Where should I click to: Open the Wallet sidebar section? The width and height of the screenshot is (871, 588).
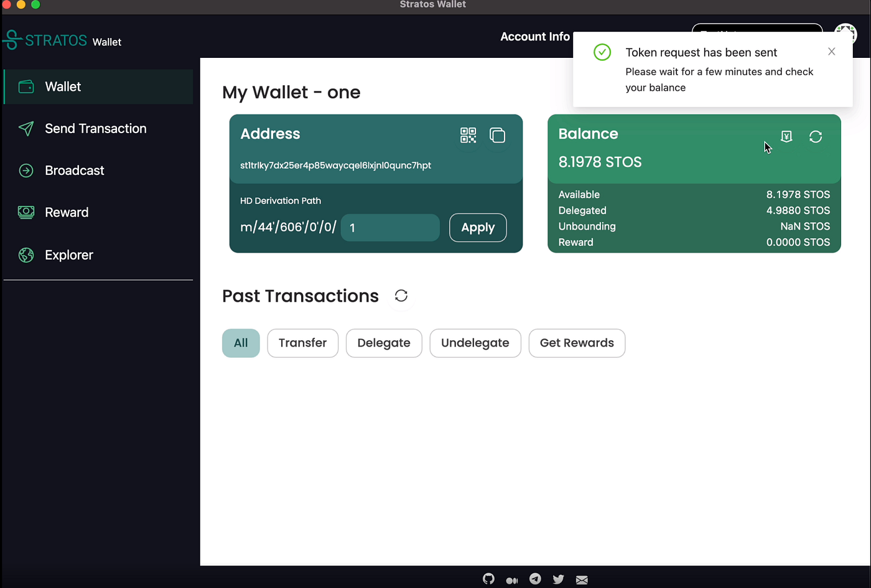pyautogui.click(x=98, y=86)
